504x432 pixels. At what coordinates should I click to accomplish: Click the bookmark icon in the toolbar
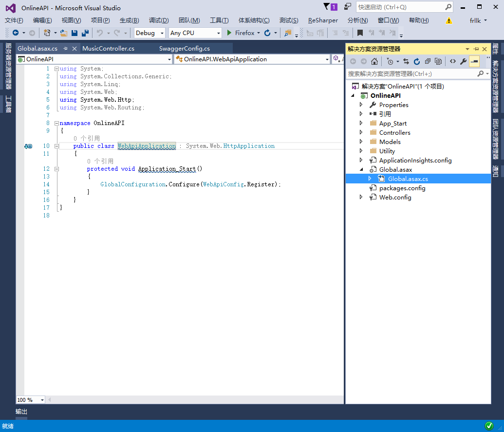coord(360,33)
